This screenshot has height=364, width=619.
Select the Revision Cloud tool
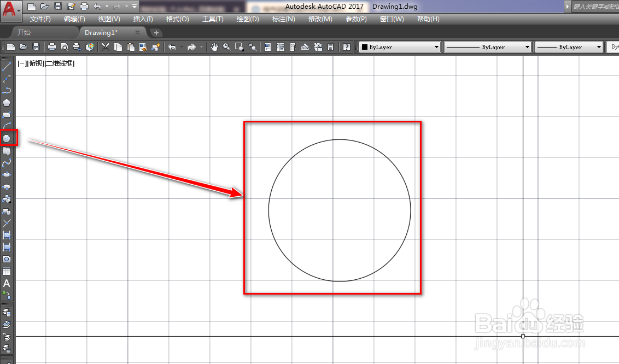click(x=7, y=151)
